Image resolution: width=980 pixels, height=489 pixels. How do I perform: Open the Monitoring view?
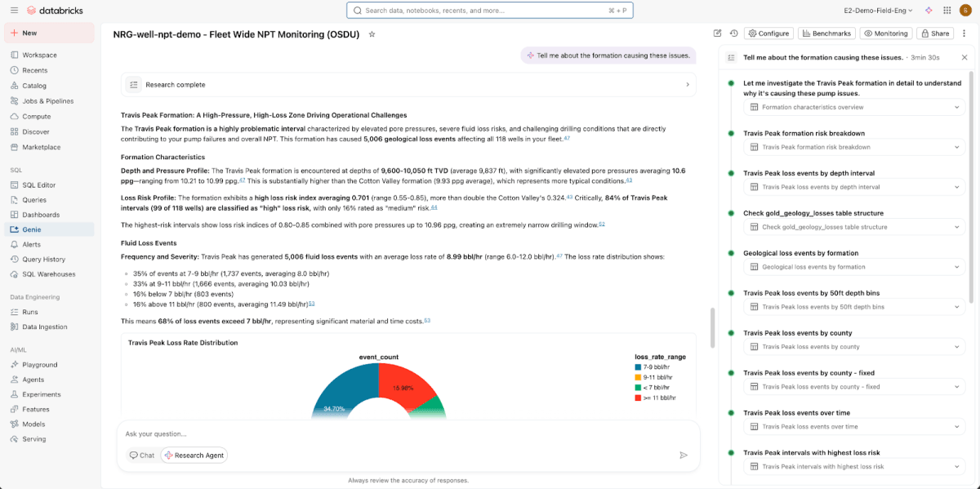[x=885, y=33]
